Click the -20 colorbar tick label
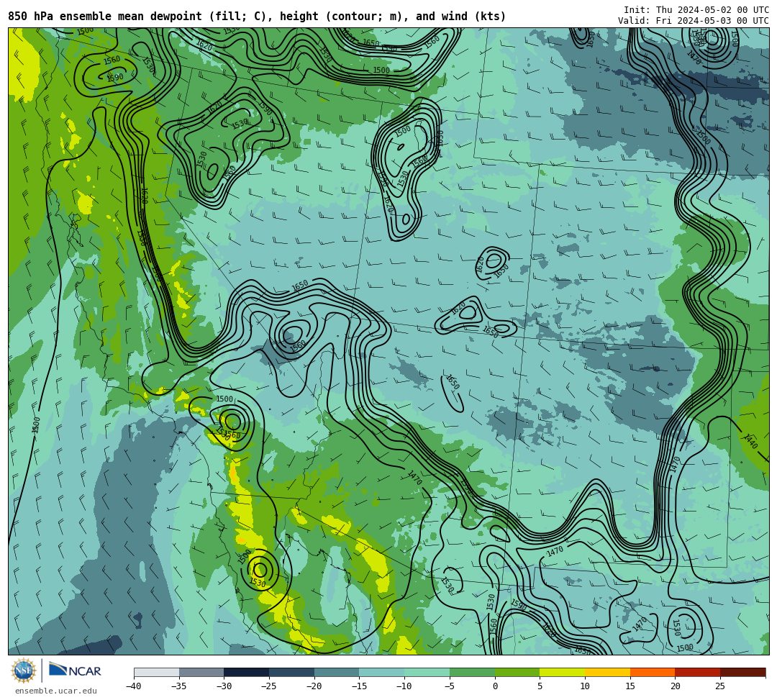Viewport: 777px width, 700px height. point(314,686)
